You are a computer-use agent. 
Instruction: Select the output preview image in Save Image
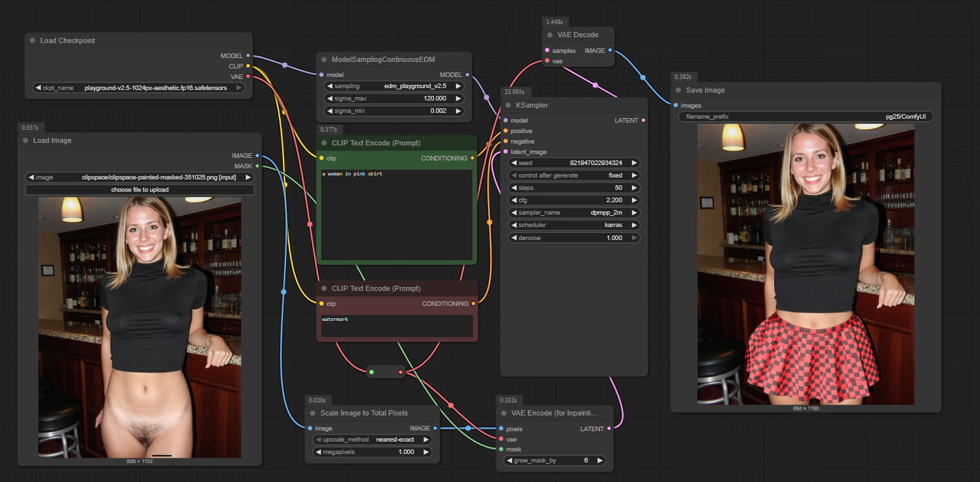806,264
